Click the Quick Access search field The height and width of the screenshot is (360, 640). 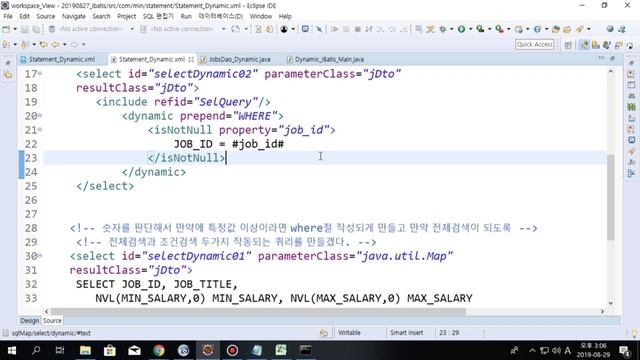(x=534, y=44)
